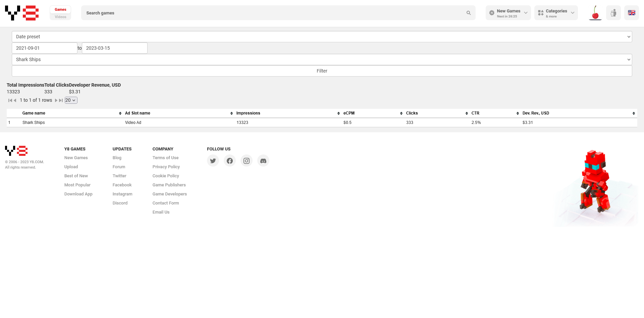Open footer Twitter text link

tap(119, 176)
